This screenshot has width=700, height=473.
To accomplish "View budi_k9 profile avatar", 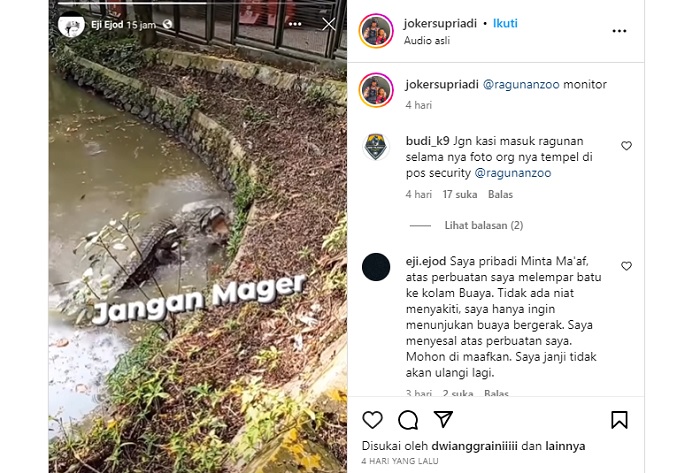I will 376,147.
